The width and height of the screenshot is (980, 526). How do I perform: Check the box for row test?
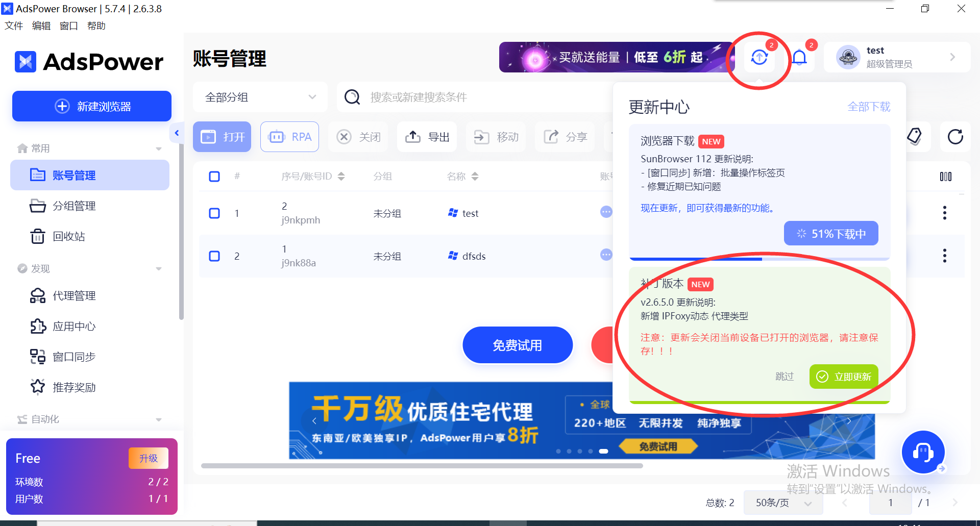click(x=214, y=213)
